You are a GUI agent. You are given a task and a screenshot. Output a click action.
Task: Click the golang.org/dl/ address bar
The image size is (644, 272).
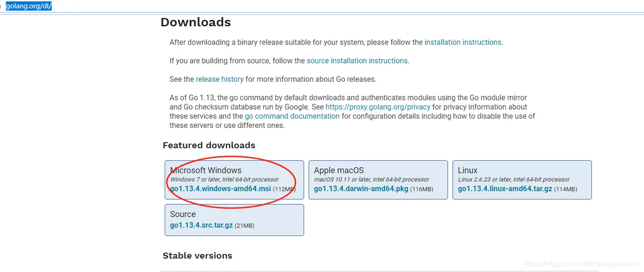28,6
